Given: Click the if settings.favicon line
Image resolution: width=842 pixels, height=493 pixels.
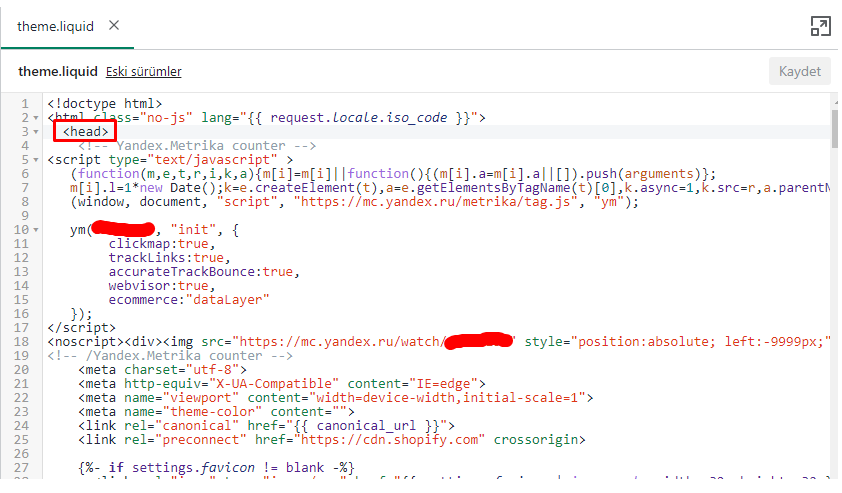Looking at the screenshot, I should (x=216, y=468).
